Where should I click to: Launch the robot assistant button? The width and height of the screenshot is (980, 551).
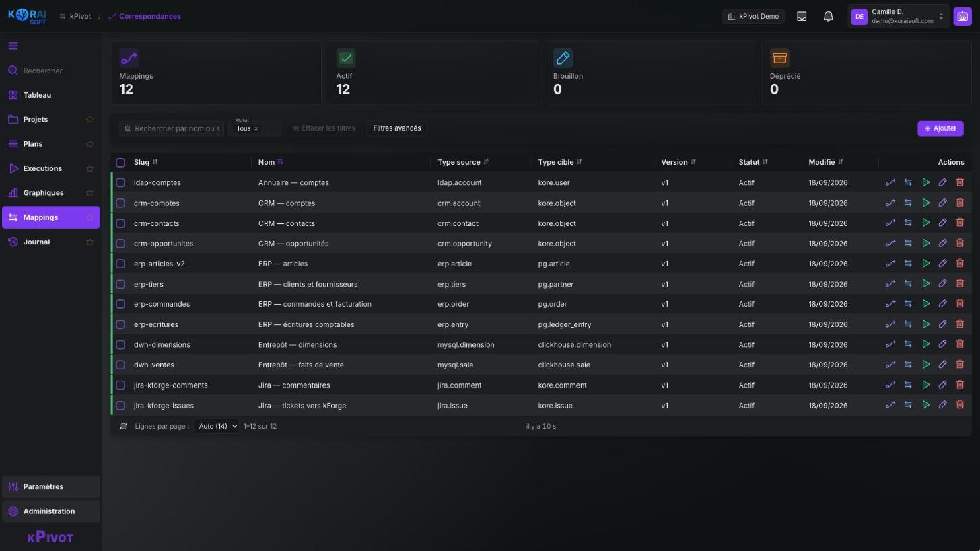(963, 16)
